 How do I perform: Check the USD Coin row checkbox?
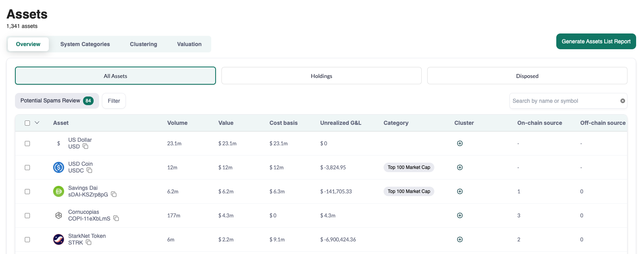(x=28, y=167)
